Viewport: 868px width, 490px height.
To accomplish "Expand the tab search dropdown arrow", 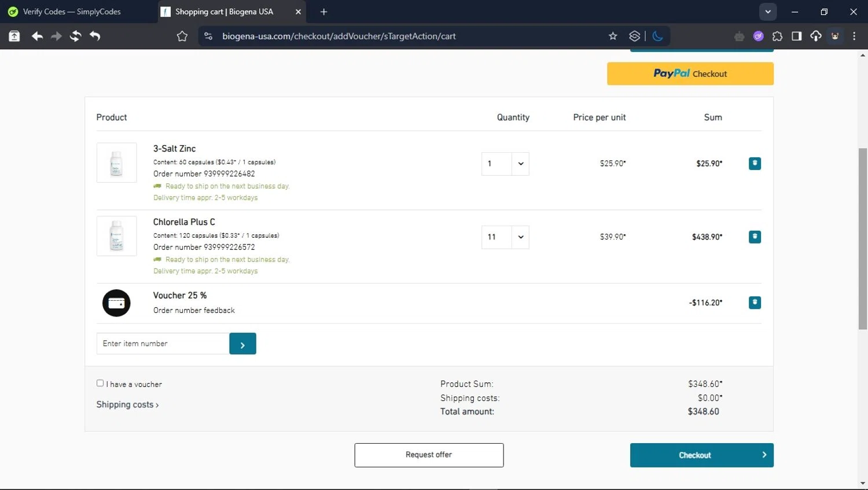I will [768, 12].
